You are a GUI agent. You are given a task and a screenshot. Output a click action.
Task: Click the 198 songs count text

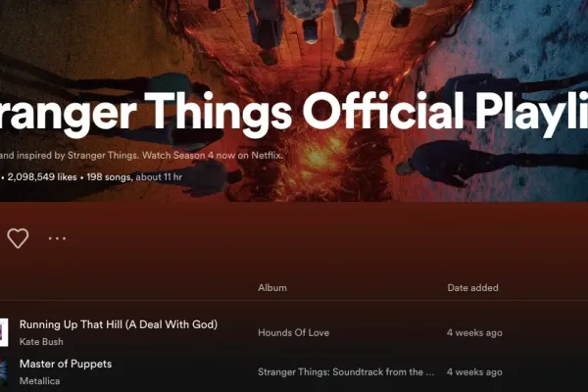(109, 177)
